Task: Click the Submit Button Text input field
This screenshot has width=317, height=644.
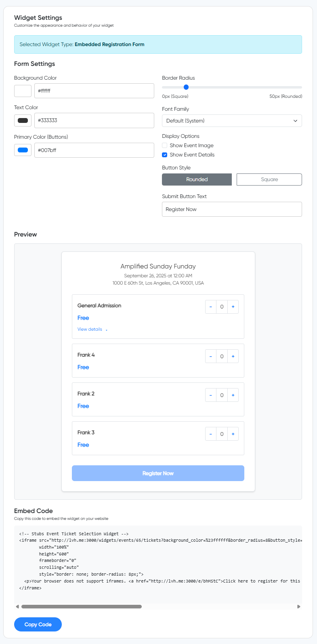Action: point(232,209)
